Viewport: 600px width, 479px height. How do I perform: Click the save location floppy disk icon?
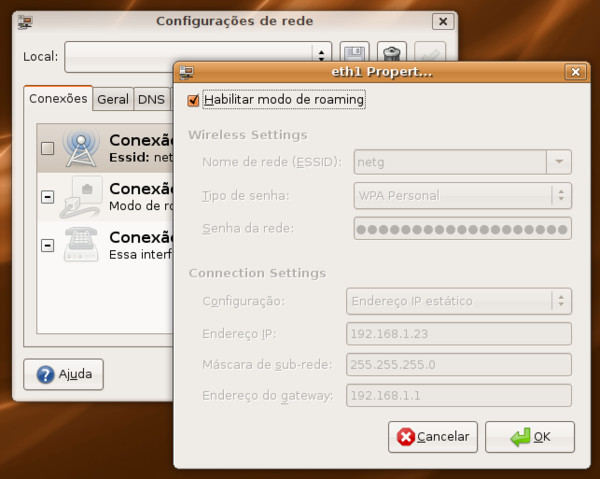[x=354, y=52]
